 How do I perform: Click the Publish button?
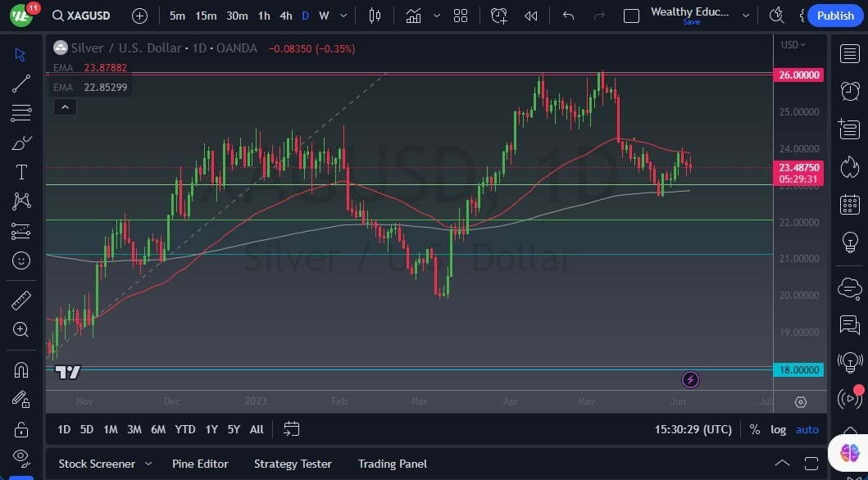834,15
